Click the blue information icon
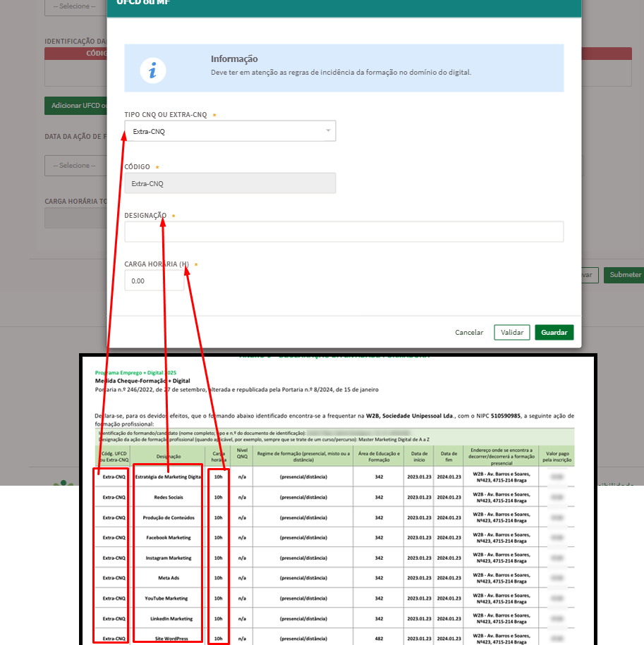 coord(153,70)
